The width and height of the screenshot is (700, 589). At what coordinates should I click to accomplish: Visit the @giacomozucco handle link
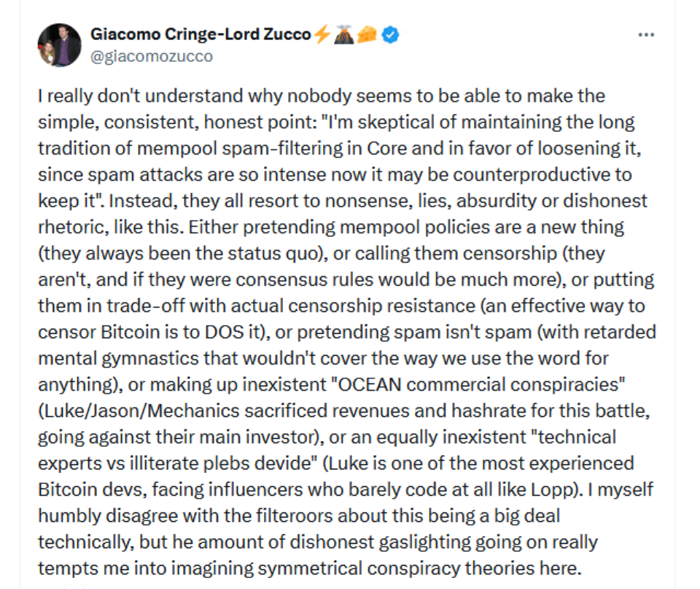pos(152,57)
